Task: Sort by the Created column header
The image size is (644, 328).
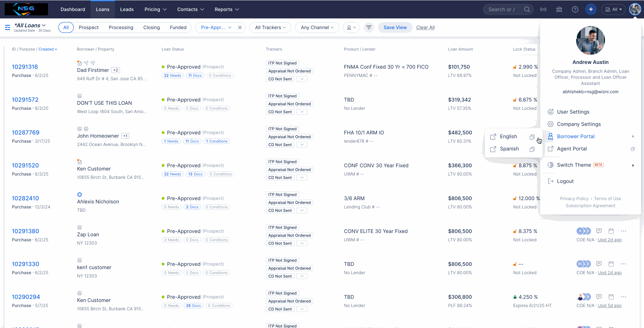Action: pyautogui.click(x=48, y=49)
